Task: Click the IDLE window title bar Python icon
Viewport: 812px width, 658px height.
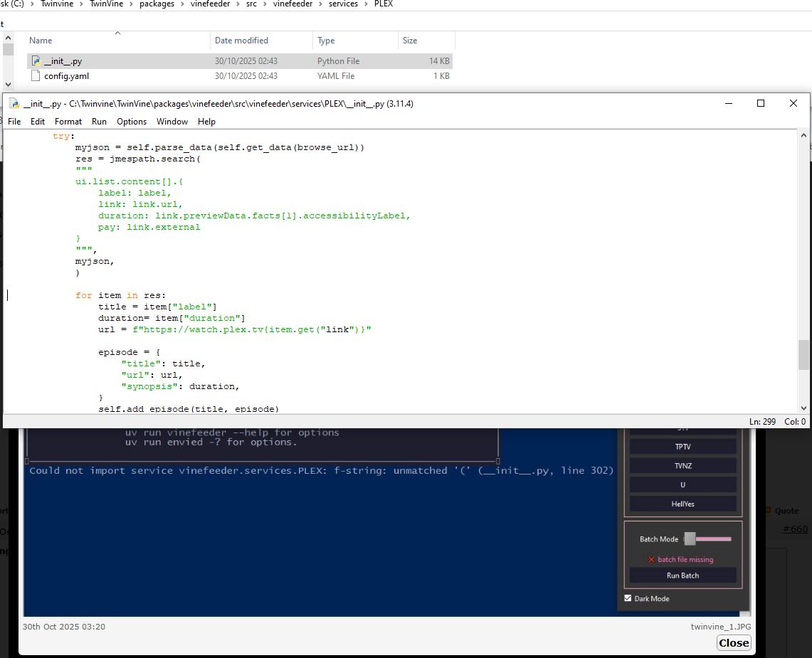Action: click(14, 104)
